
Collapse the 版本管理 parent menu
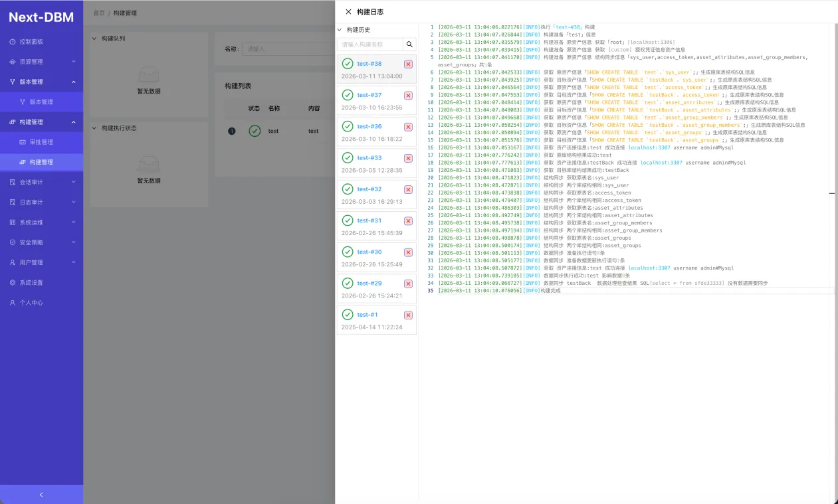(x=41, y=82)
